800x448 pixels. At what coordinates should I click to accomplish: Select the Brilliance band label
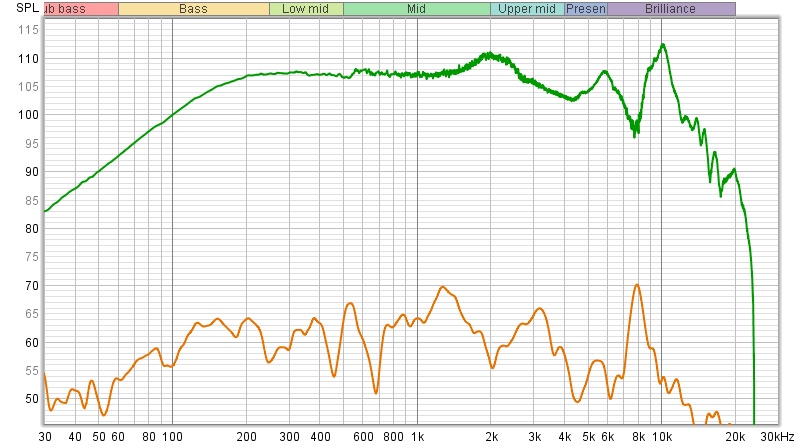[x=670, y=9]
